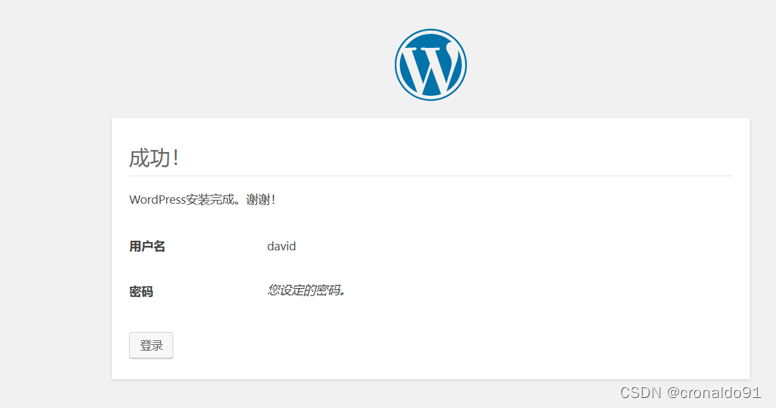Click the text 您设定的密码。
The width and height of the screenshot is (776, 408).
306,290
